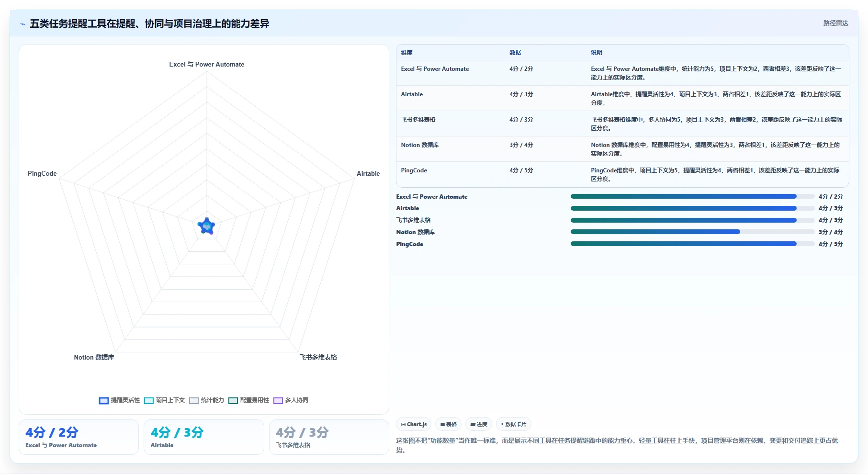868x474 pixels.
Task: Click the 数据 column header
Action: pyautogui.click(x=515, y=53)
